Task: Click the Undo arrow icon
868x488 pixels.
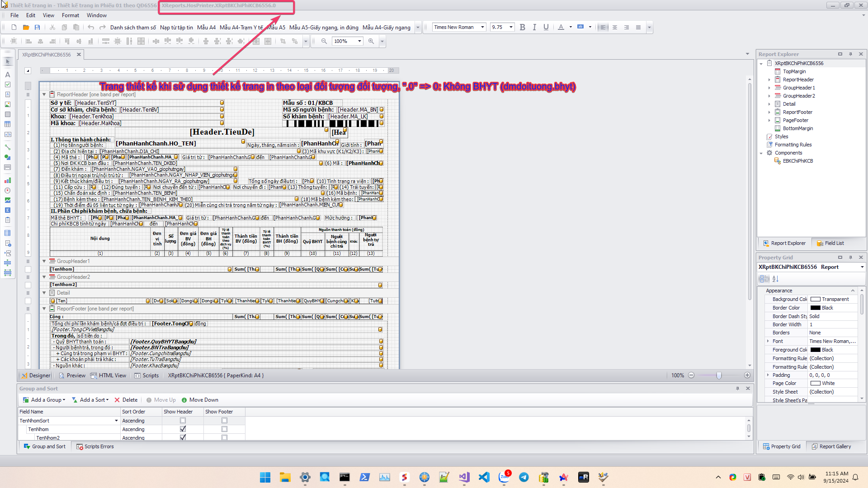Action: 91,28
